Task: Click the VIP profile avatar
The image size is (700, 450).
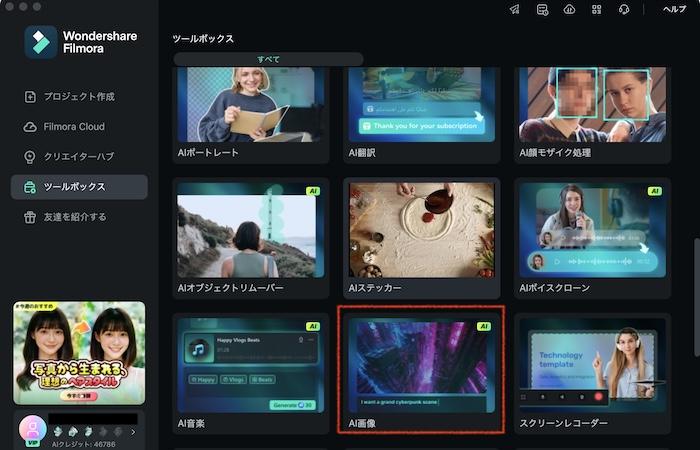Action: [x=32, y=429]
